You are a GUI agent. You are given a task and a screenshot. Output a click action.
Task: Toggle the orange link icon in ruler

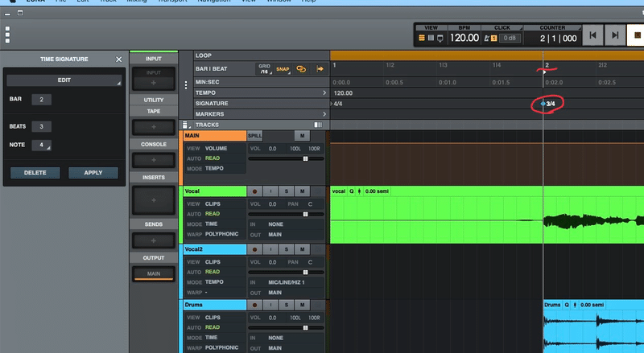click(x=301, y=69)
